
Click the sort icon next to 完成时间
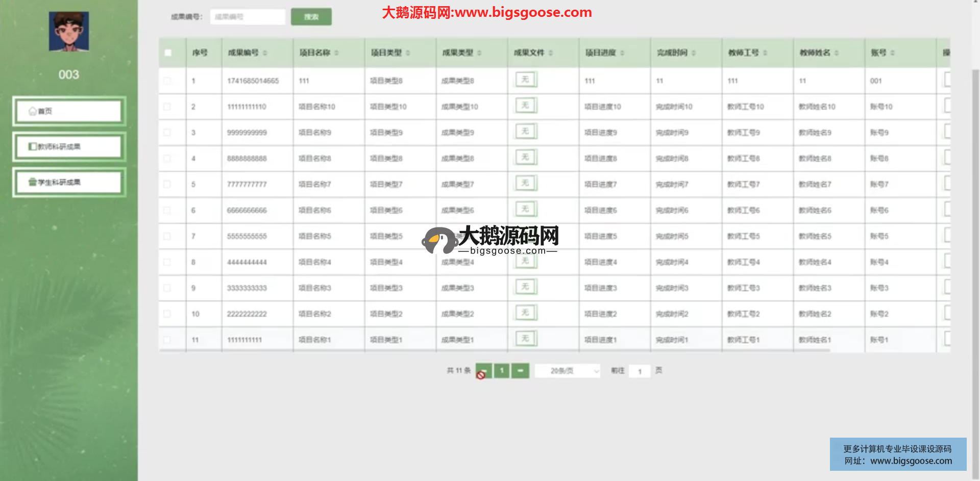pyautogui.click(x=694, y=53)
